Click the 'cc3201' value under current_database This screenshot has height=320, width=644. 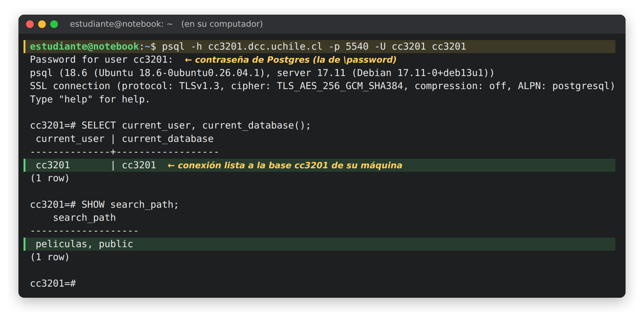(139, 165)
